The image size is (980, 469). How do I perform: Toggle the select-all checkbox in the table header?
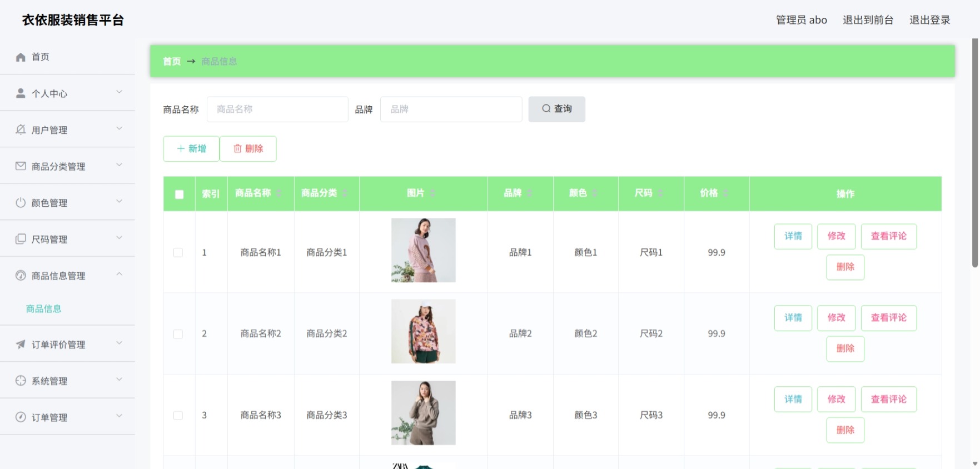pyautogui.click(x=179, y=194)
